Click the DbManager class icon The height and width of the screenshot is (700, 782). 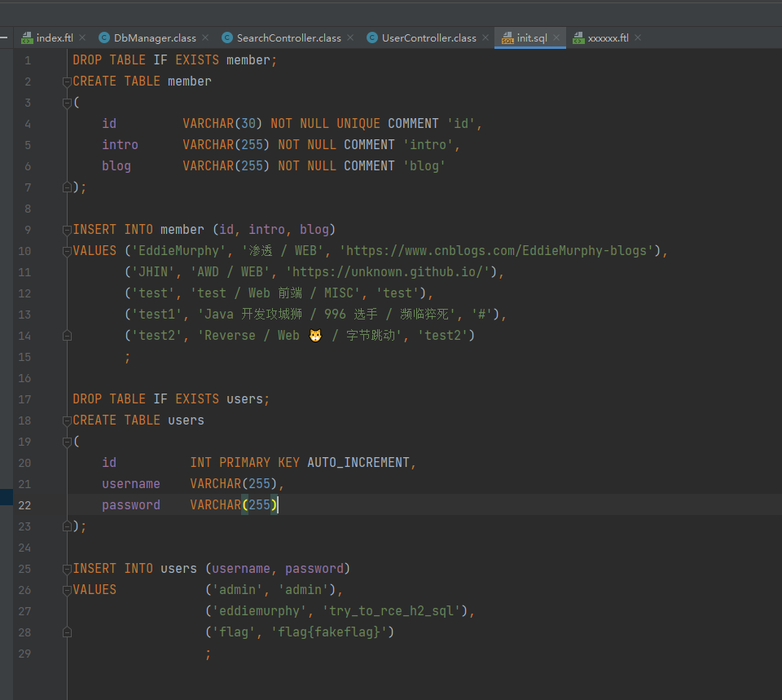coord(104,38)
